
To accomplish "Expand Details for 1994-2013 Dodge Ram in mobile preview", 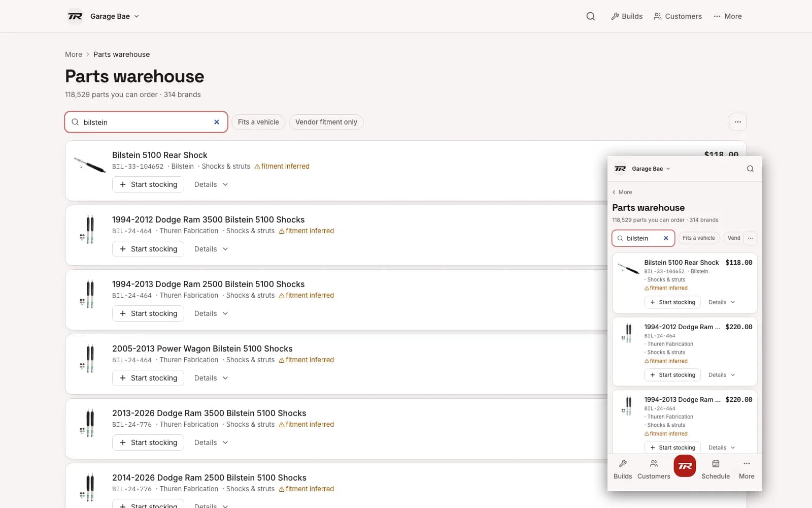I will (x=722, y=448).
